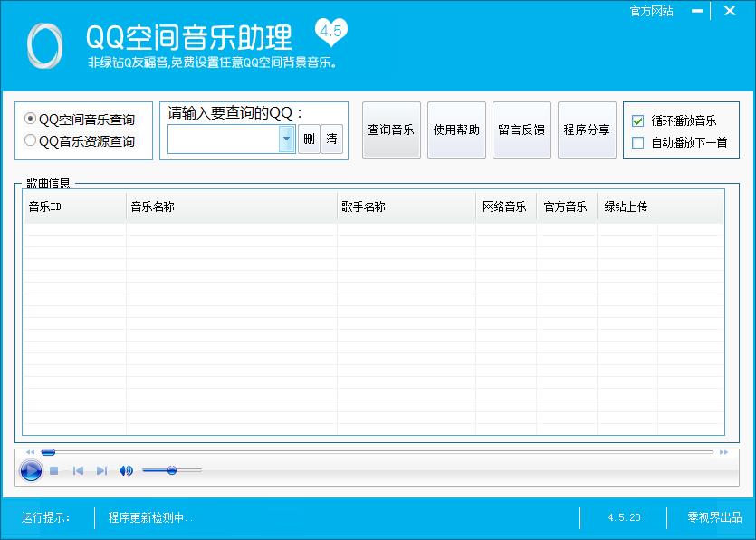The image size is (756, 540).
Task: Click the 查询音乐 button
Action: [391, 130]
